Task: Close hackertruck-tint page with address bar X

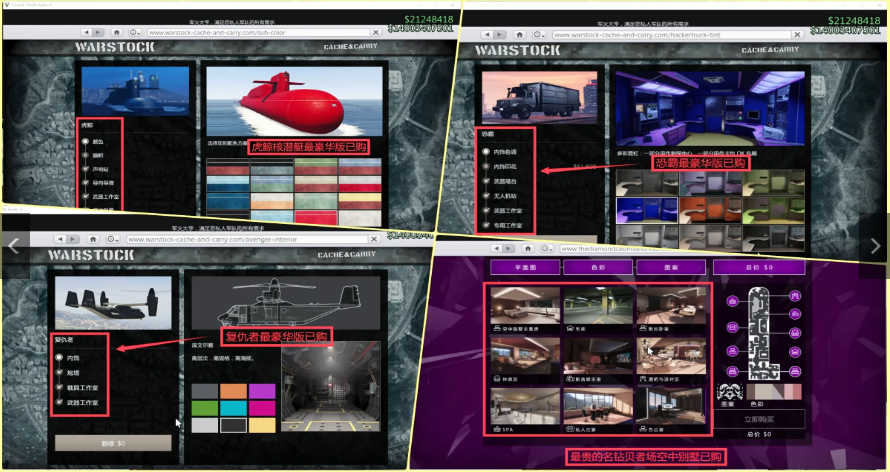Action: click(797, 35)
